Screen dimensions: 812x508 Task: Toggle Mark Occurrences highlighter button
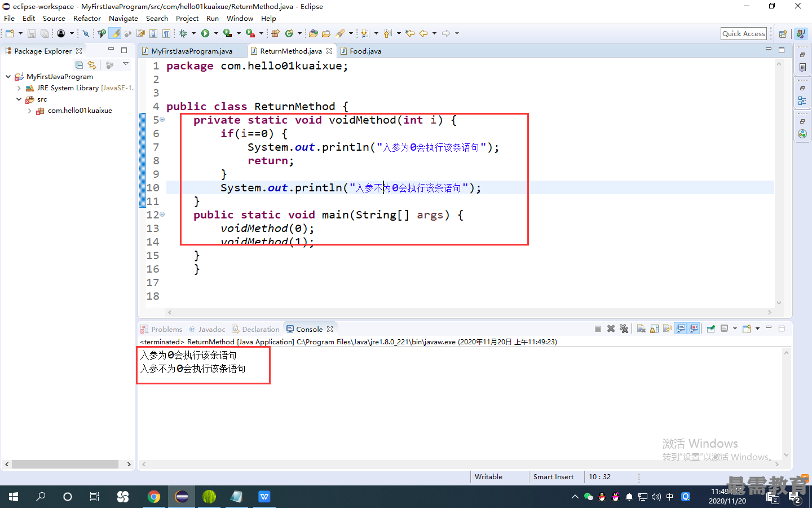point(115,33)
